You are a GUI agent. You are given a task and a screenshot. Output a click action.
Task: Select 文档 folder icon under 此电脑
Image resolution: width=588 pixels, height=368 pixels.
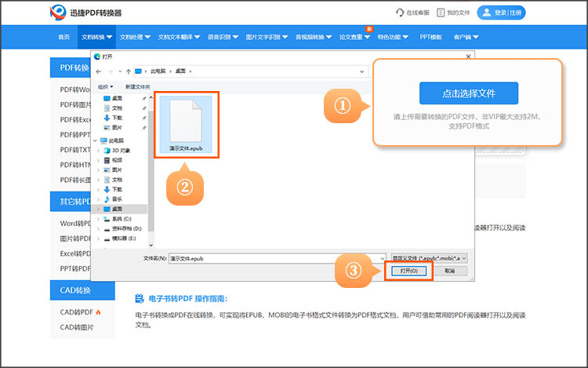pos(107,180)
